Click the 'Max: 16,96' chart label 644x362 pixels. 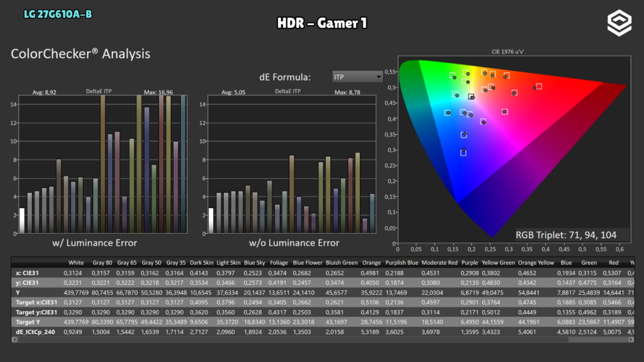158,92
